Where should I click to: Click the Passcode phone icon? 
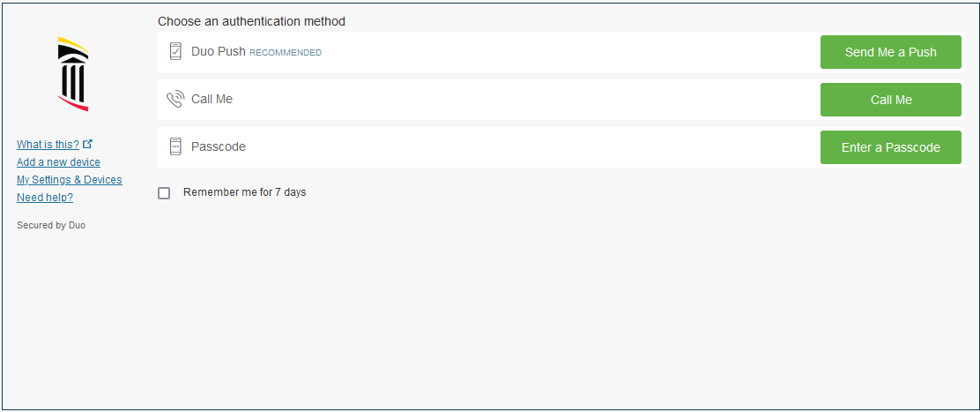pos(175,146)
